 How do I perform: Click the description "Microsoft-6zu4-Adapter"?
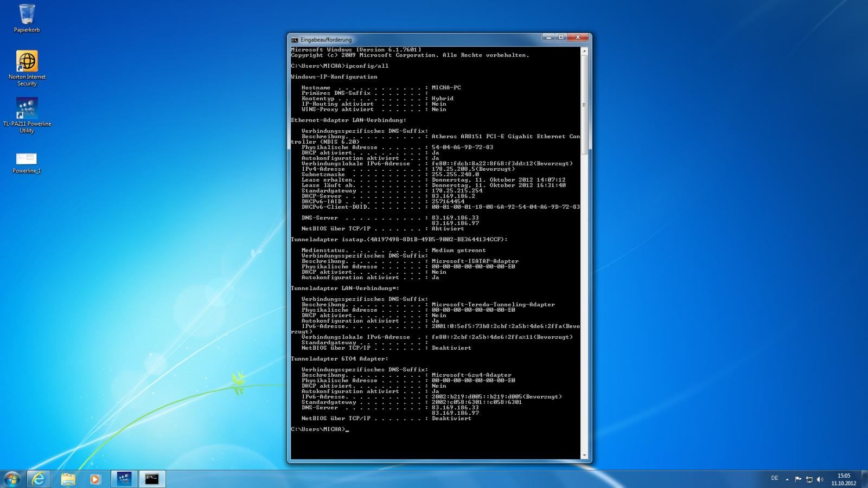(471, 375)
